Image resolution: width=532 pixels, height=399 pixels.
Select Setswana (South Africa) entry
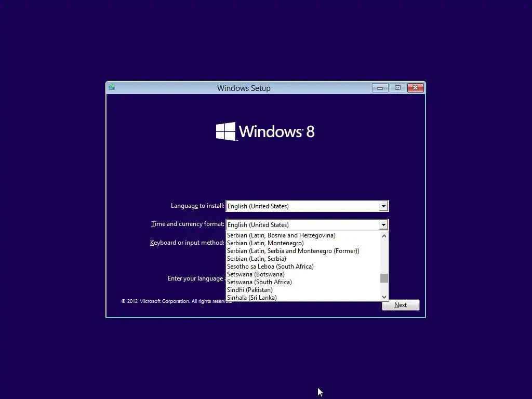pyautogui.click(x=303, y=282)
